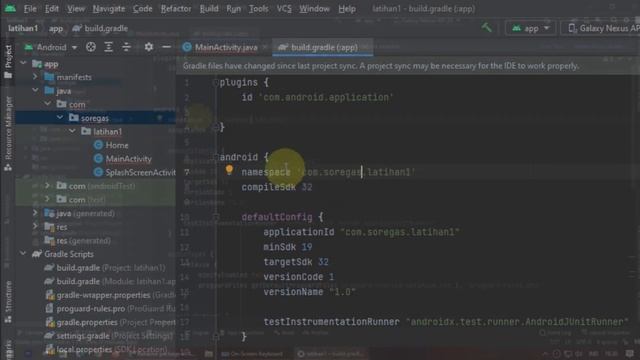The height and width of the screenshot is (360, 640).
Task: Open gradle.properties file
Action: click(110, 322)
